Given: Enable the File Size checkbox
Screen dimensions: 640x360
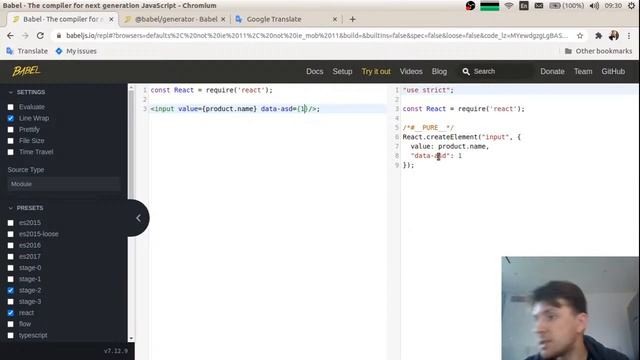Looking at the screenshot, I should point(11,141).
